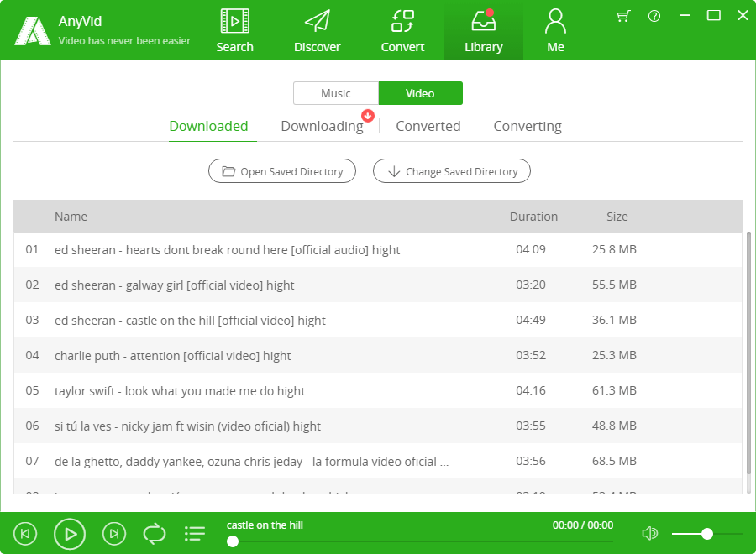756x554 pixels.
Task: Maximize the AnyVid window
Action: pos(713,15)
